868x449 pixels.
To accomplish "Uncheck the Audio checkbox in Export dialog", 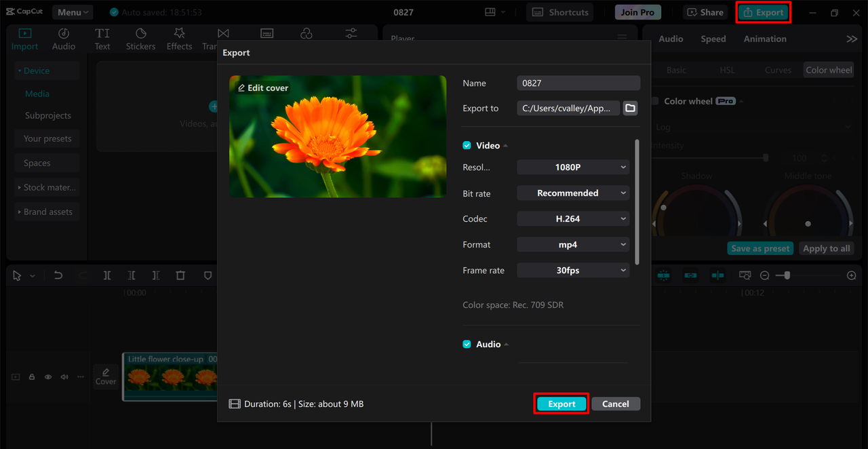I will tap(467, 345).
